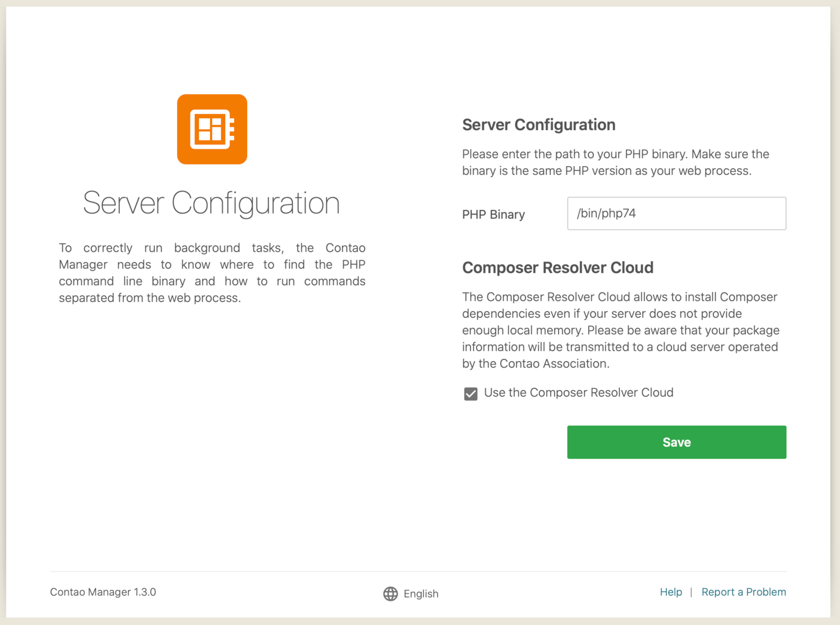Open the Report a Problem link

pyautogui.click(x=743, y=592)
